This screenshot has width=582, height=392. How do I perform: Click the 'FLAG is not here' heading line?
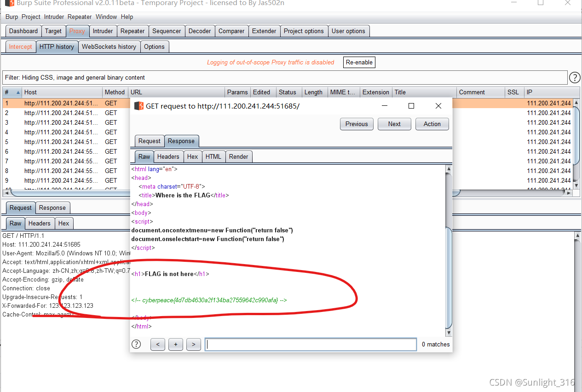pos(170,274)
